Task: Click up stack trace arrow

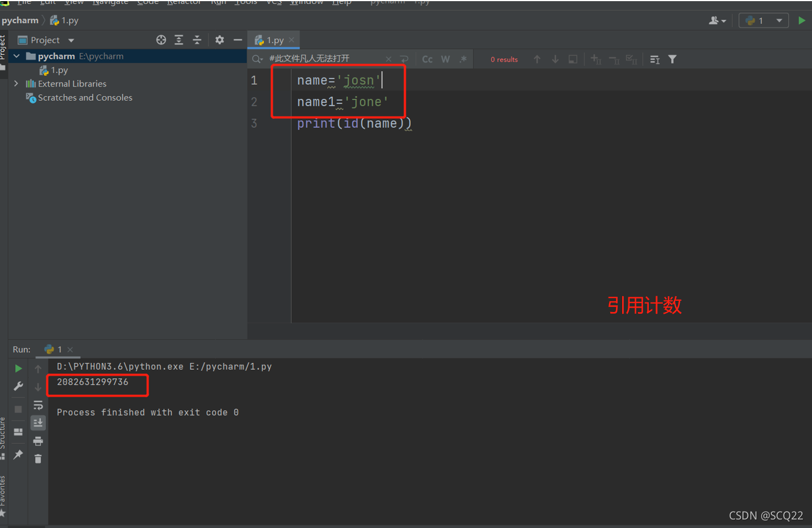Action: 38,369
